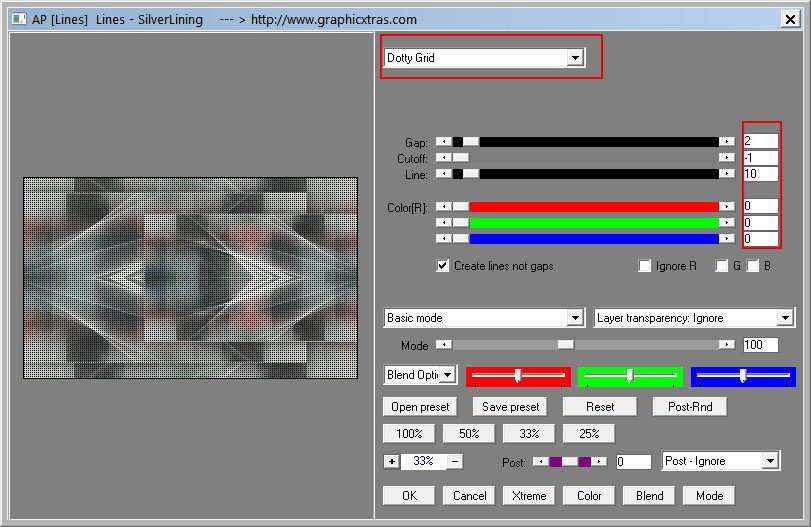Click the red Color[R] slider right arrow

727,207
